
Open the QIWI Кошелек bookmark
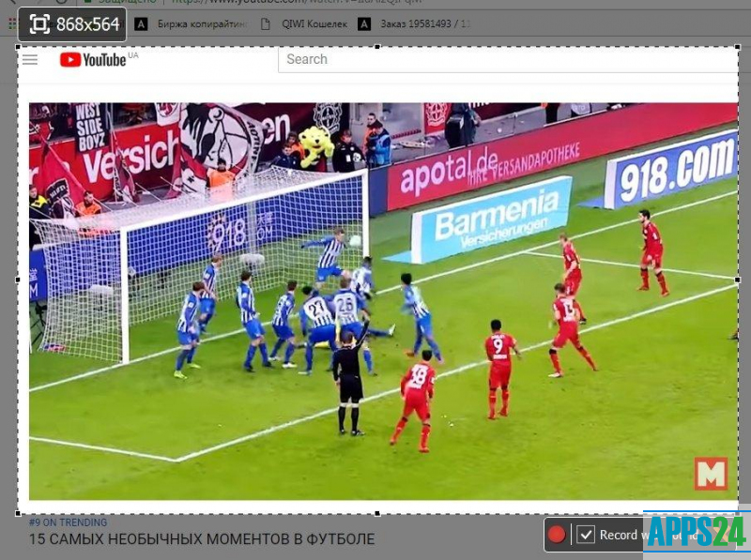click(304, 24)
